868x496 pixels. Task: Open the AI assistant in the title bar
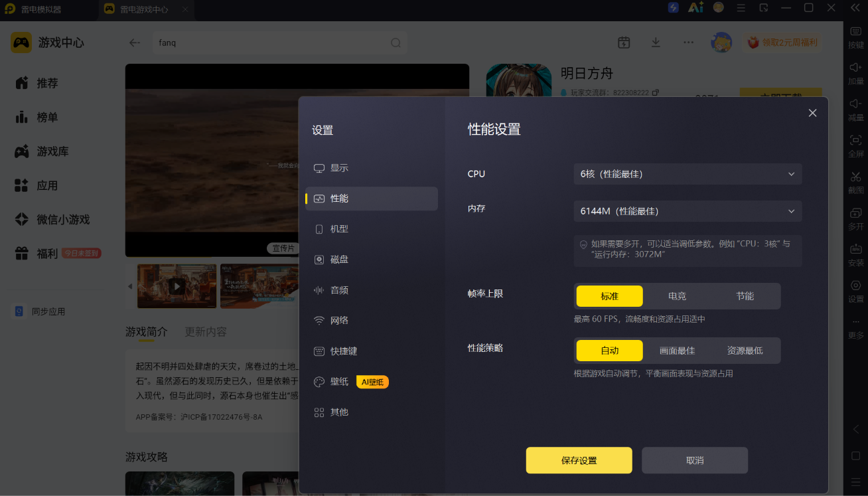tap(695, 8)
